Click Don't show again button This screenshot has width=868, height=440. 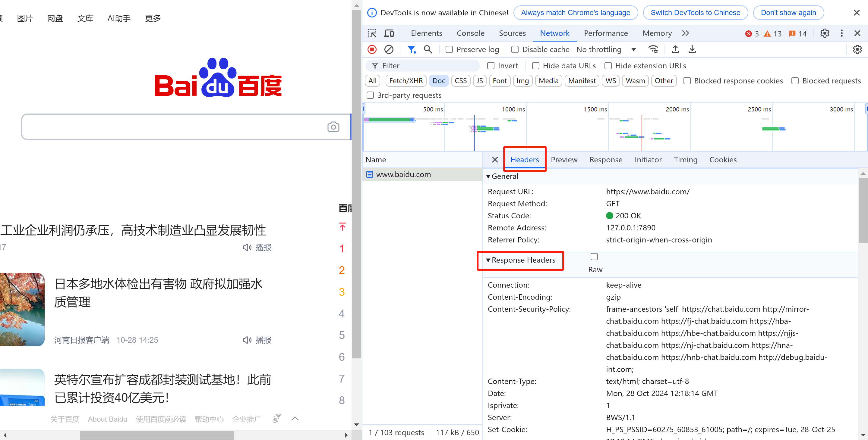click(788, 13)
